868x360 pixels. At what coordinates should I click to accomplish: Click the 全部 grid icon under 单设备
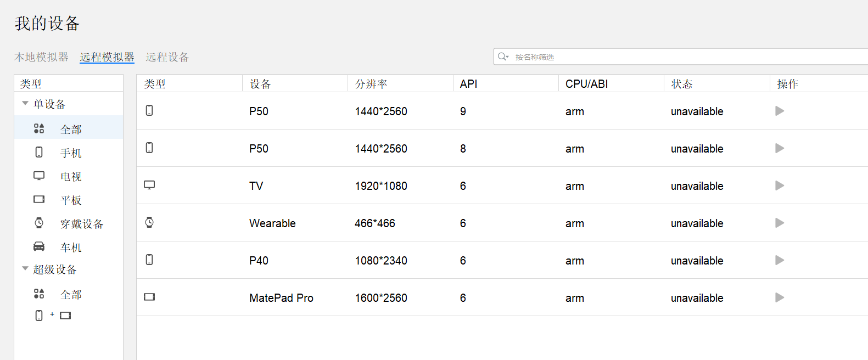click(39, 128)
